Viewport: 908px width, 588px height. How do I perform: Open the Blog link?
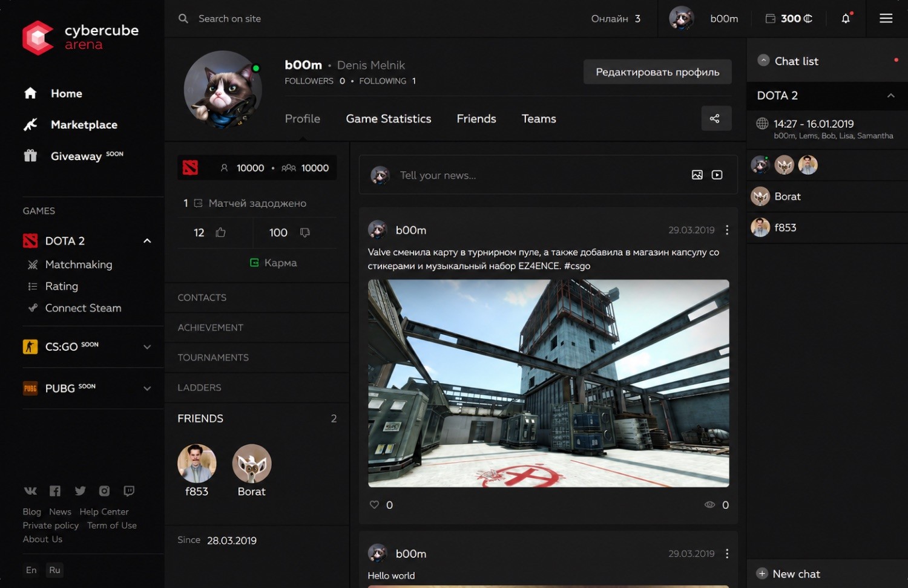click(x=31, y=512)
